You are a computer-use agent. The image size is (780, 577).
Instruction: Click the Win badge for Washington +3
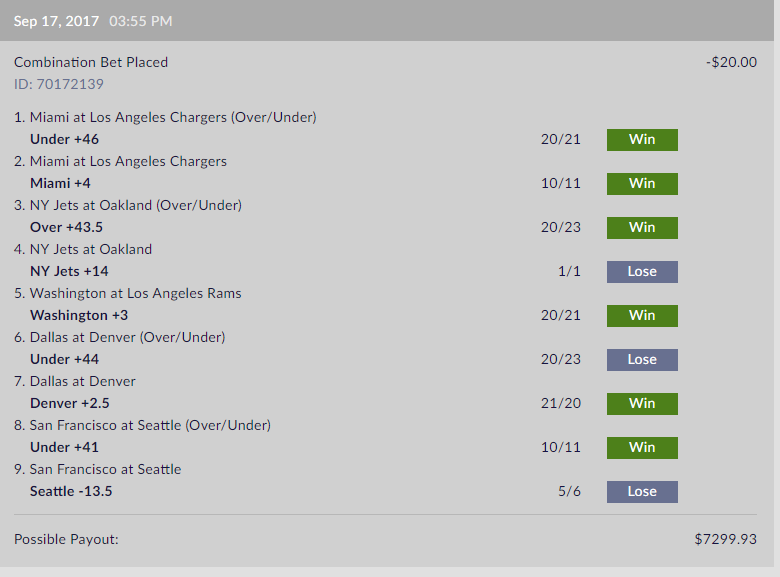pos(642,316)
